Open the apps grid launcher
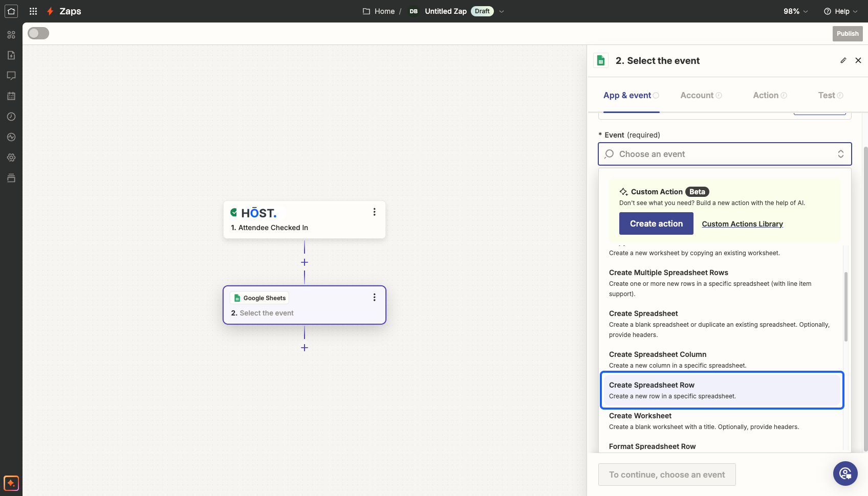868x496 pixels. pyautogui.click(x=33, y=11)
